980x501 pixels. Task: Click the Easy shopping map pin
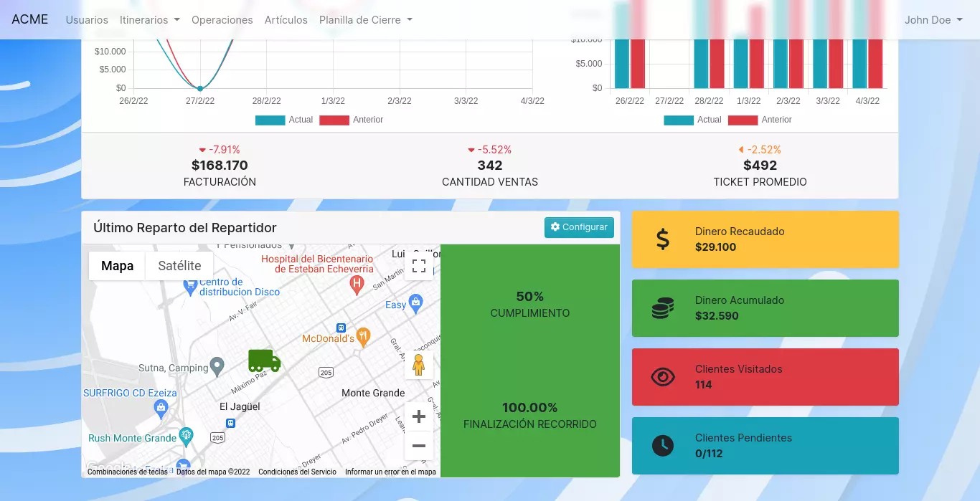coord(416,305)
